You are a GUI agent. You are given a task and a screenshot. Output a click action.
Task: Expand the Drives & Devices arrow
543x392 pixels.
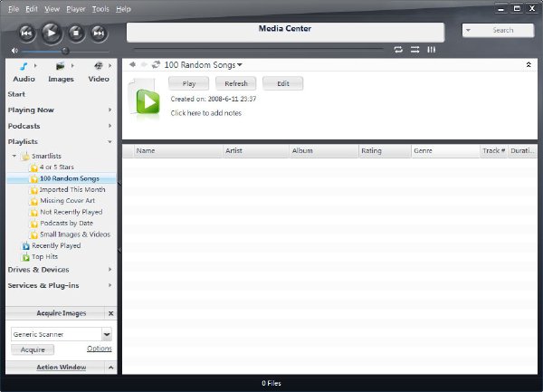(x=110, y=270)
